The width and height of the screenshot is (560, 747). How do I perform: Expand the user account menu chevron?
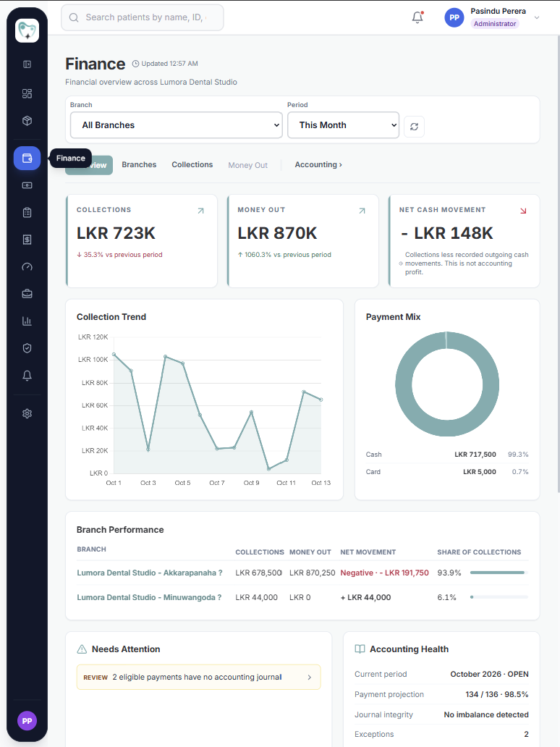point(537,17)
